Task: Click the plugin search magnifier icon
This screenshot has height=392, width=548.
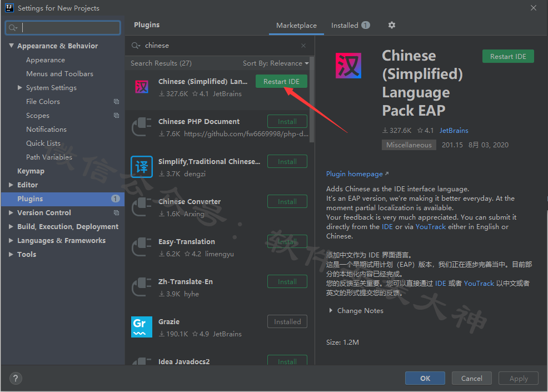Action: pyautogui.click(x=135, y=46)
